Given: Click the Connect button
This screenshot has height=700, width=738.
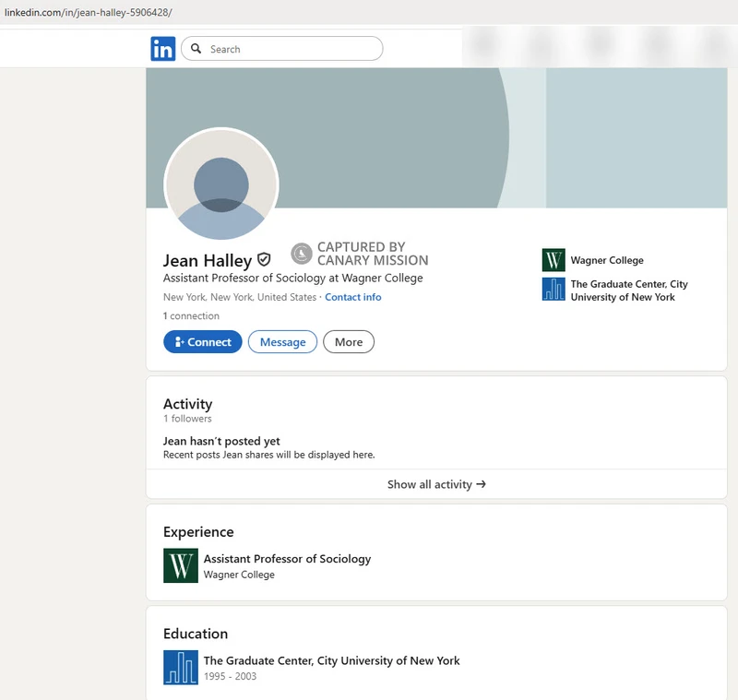Looking at the screenshot, I should click(203, 342).
